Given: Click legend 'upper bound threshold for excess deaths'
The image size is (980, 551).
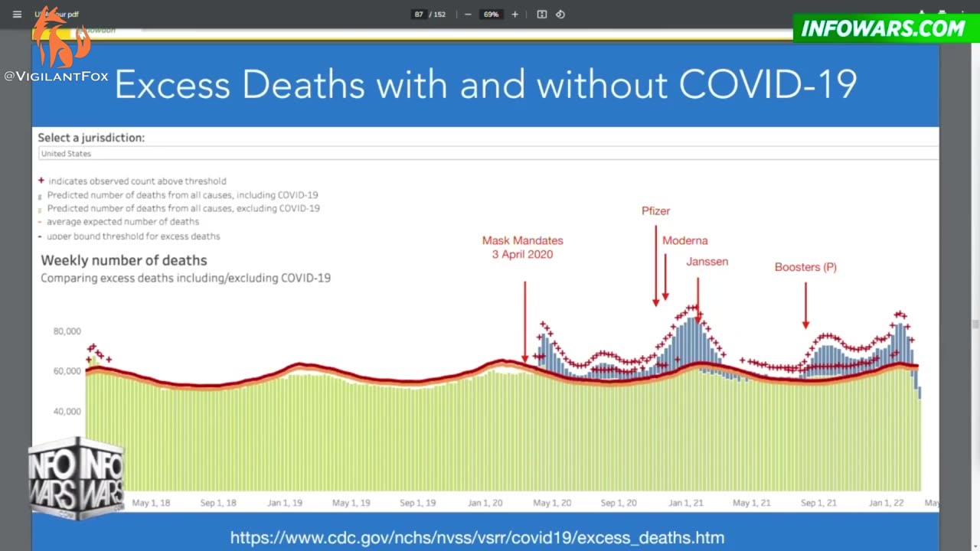Looking at the screenshot, I should 133,236.
